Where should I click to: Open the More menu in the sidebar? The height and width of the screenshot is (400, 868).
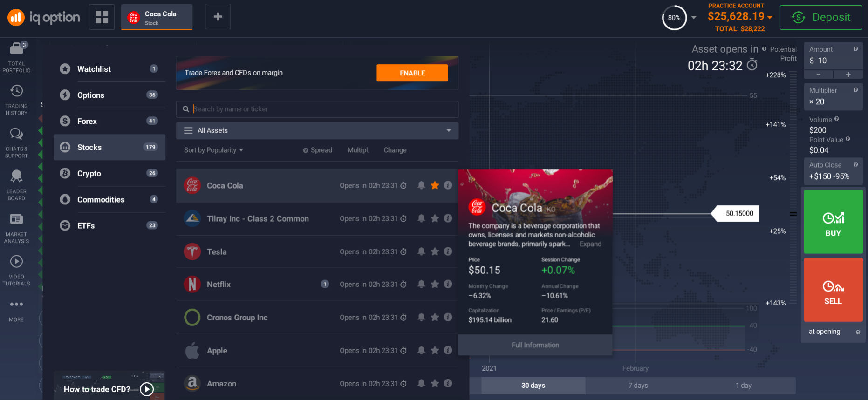16,311
